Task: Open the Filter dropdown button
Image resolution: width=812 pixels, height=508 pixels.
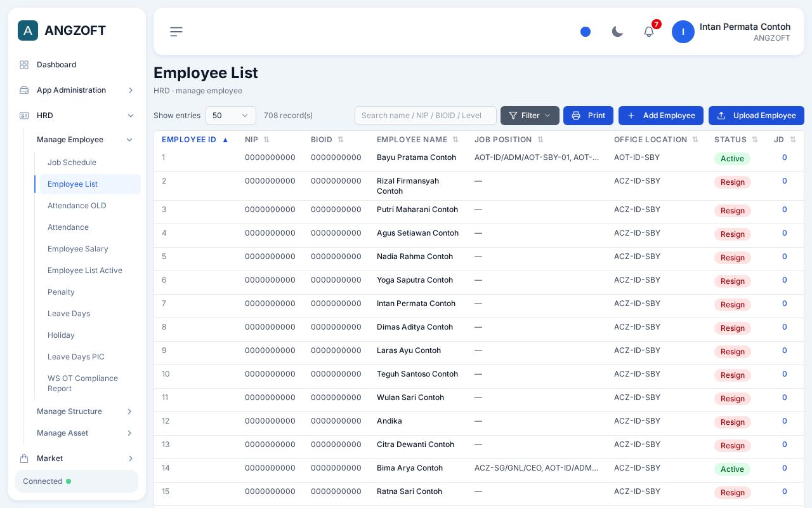Action: tap(530, 116)
